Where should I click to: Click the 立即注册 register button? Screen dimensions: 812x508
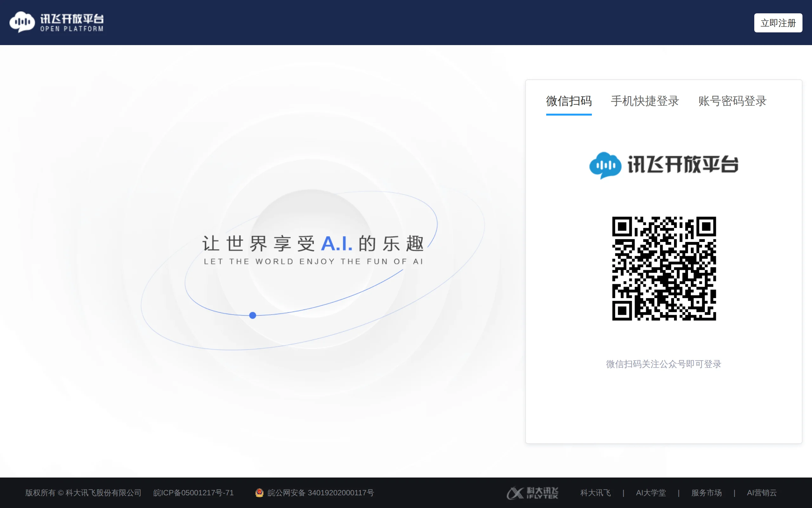pos(778,23)
